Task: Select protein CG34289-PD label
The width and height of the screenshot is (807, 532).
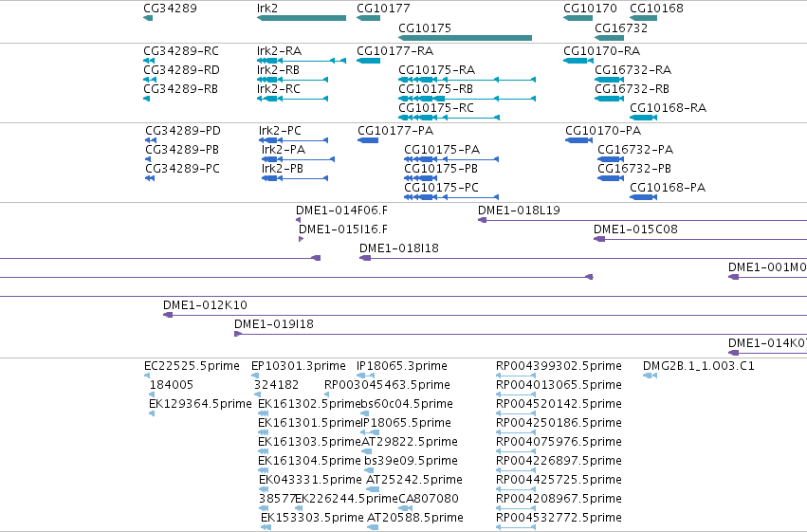Action: (183, 131)
